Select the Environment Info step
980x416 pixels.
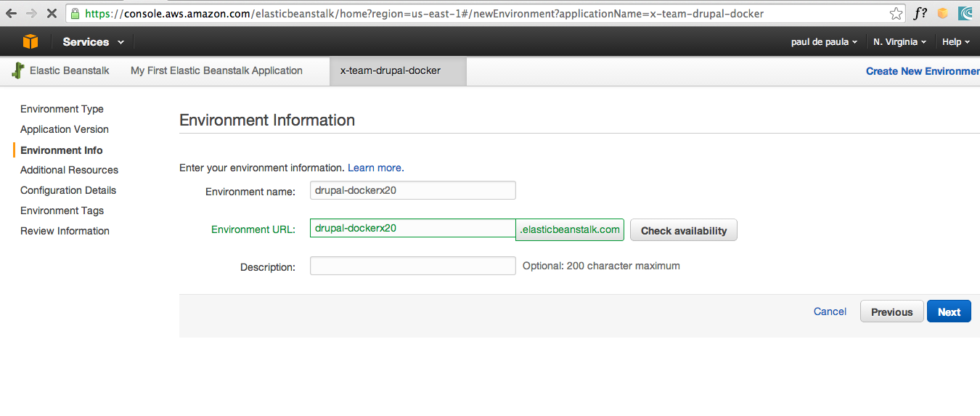tap(62, 150)
